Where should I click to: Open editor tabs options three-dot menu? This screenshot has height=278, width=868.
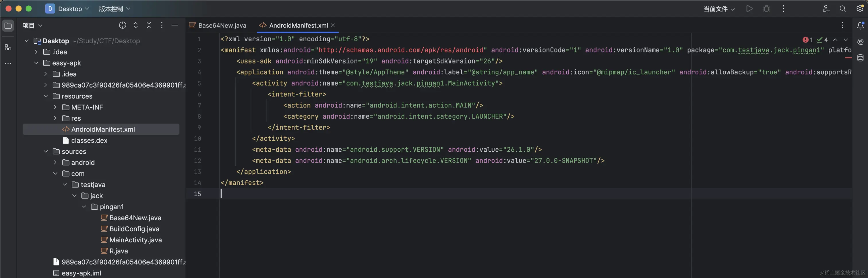(842, 25)
